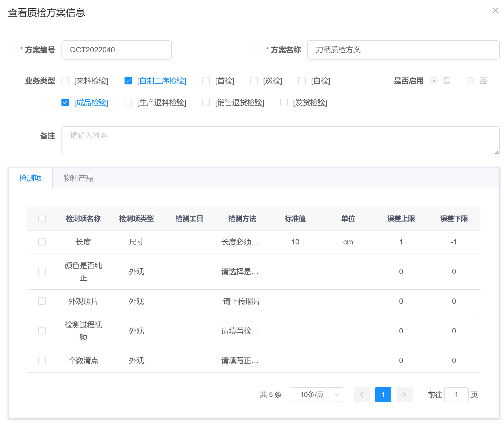Toggle the [巡检] checkbox
504x424 pixels.
[x=254, y=81]
